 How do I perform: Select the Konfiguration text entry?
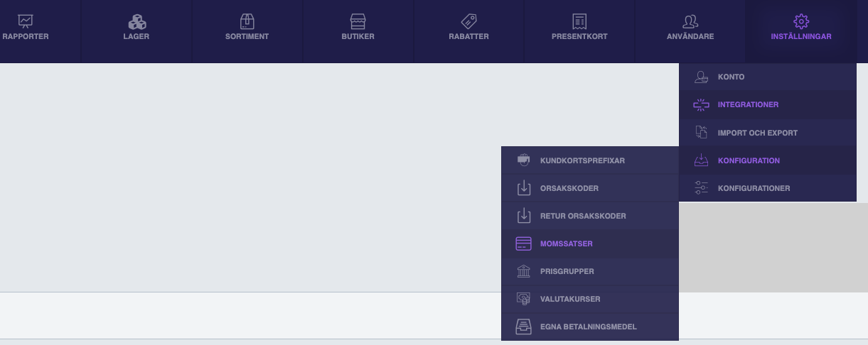click(x=749, y=160)
